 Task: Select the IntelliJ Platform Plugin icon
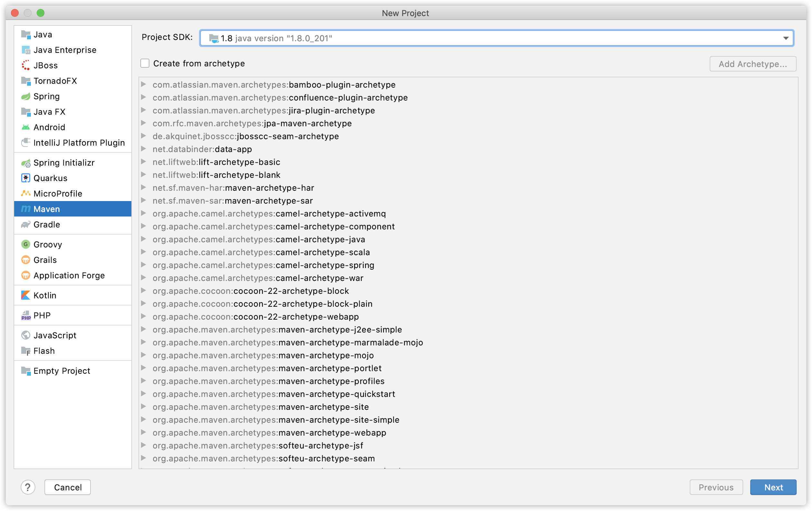(x=26, y=143)
